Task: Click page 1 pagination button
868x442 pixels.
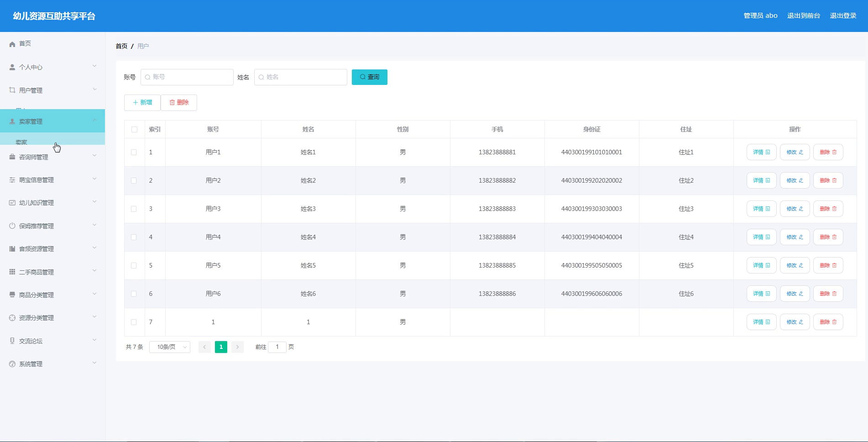Action: [221, 347]
